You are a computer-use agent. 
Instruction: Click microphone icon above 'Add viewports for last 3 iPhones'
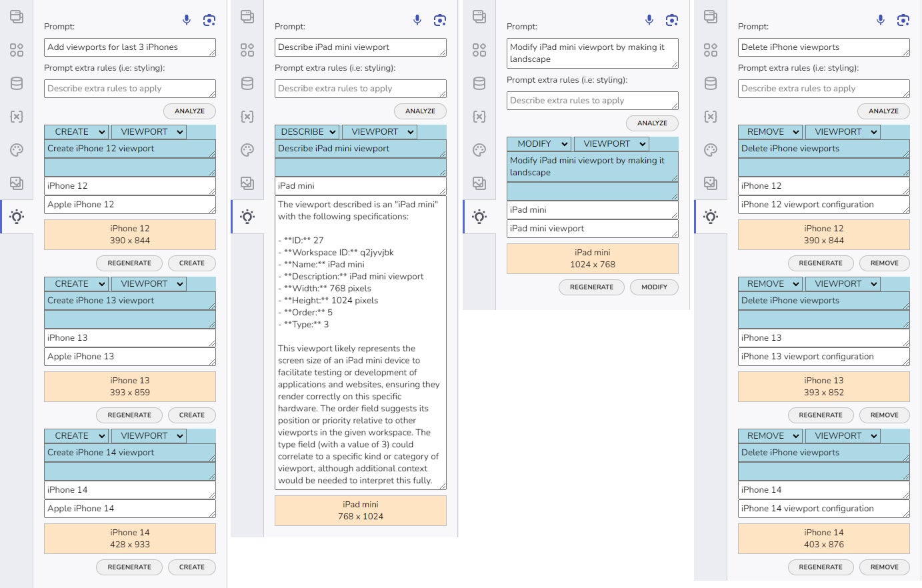[x=187, y=20]
